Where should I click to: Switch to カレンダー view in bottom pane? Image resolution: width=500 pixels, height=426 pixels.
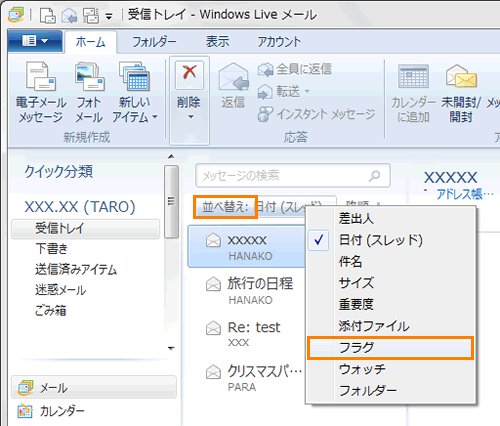click(94, 411)
